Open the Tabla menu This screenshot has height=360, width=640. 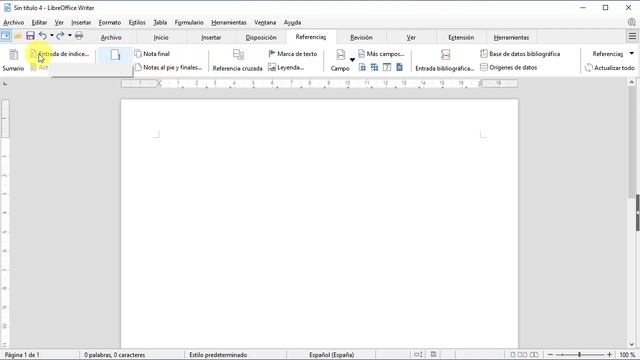click(160, 22)
